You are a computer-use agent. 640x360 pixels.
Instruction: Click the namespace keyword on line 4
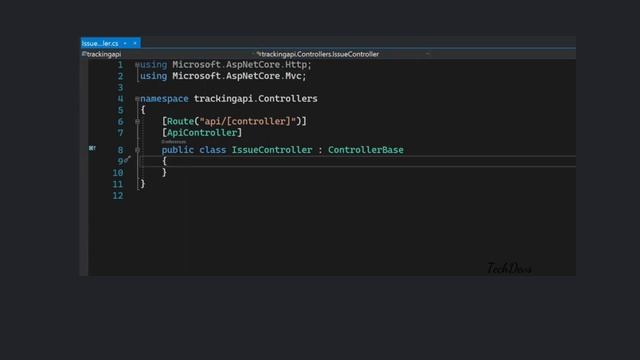[164, 98]
